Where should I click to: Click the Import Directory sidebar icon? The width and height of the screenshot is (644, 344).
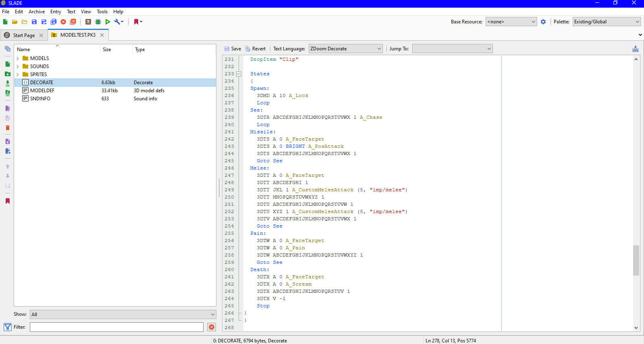tap(7, 93)
